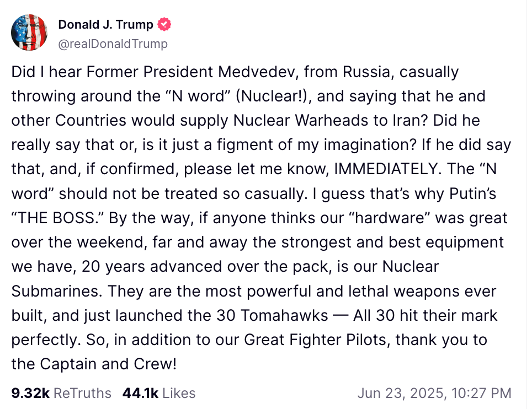The width and height of the screenshot is (532, 409).
Task: Open the Donald J. Trump display name
Action: 106,25
